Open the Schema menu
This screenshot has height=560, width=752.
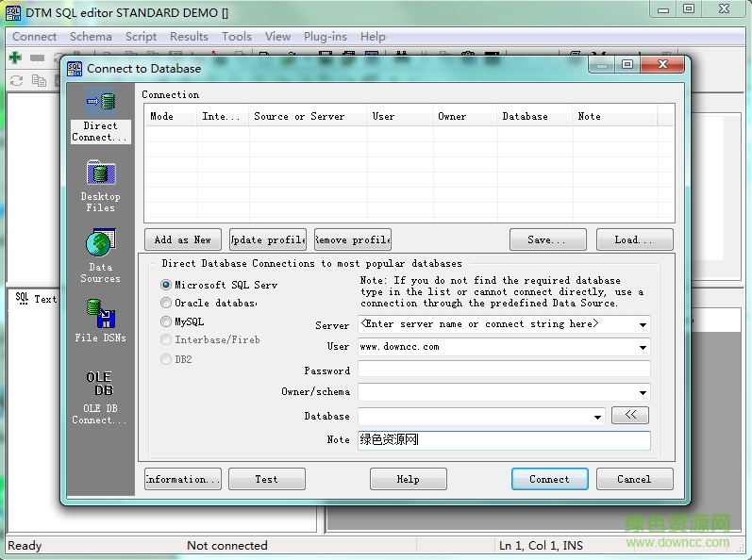(91, 37)
